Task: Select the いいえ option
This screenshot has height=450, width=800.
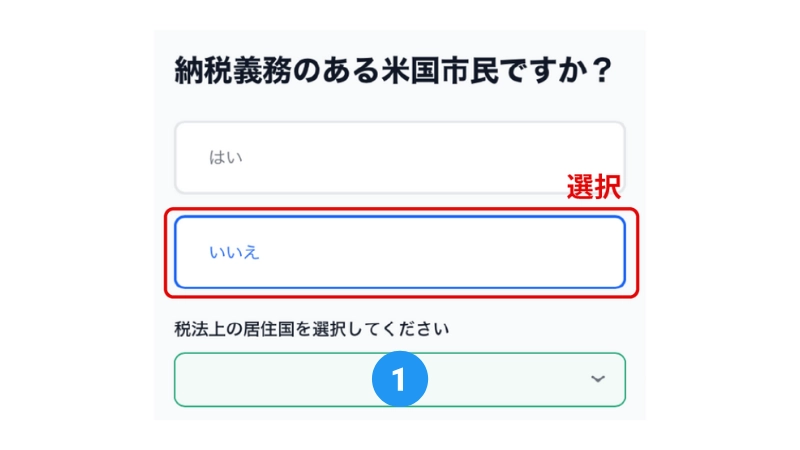Action: pos(399,253)
